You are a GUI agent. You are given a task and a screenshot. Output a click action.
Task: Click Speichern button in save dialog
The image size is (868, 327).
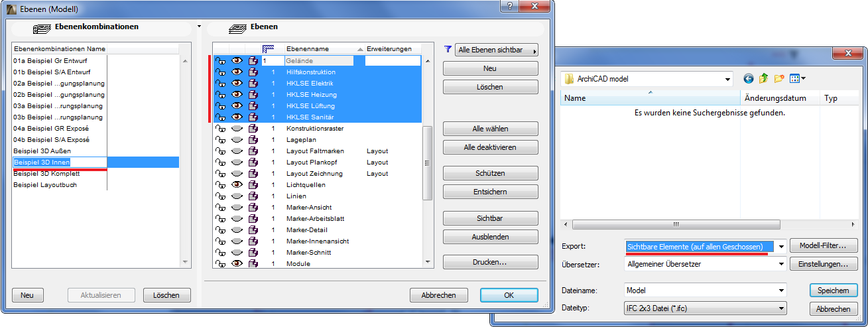(834, 290)
